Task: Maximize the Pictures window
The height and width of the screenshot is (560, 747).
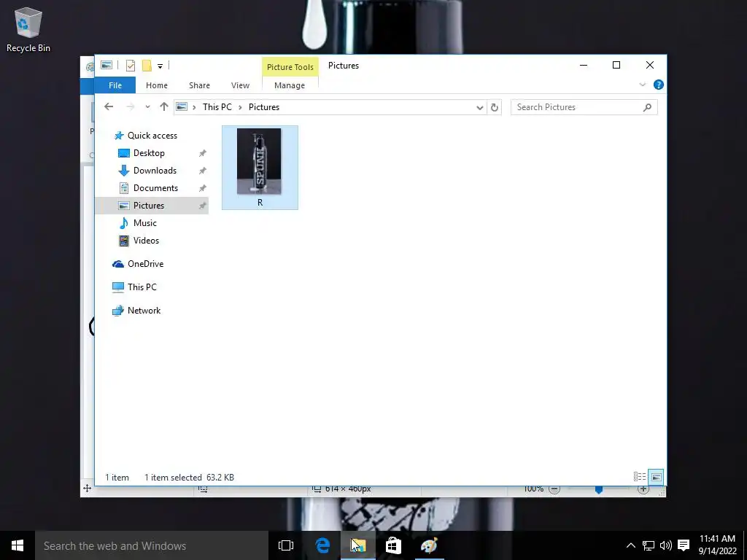Action: click(x=616, y=65)
